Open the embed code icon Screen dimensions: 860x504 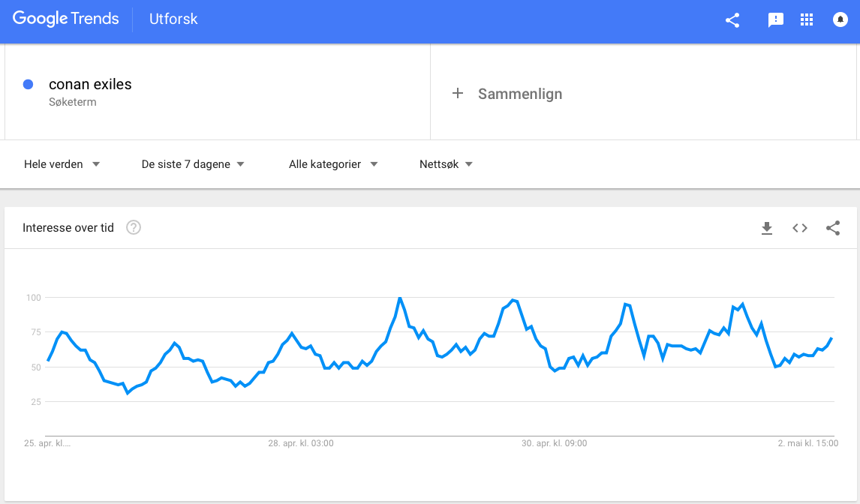800,228
